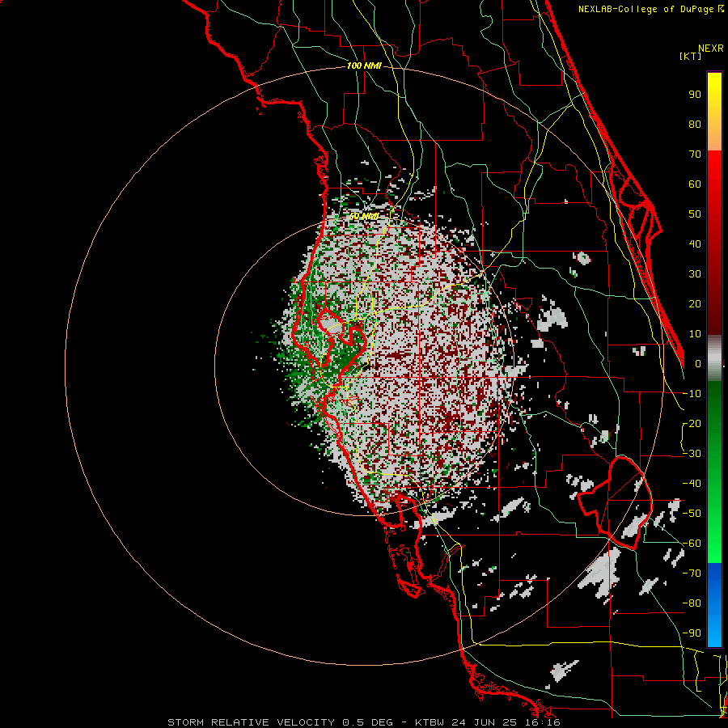
Task: Select the blue bottom segment of color bar
Action: pos(714,604)
